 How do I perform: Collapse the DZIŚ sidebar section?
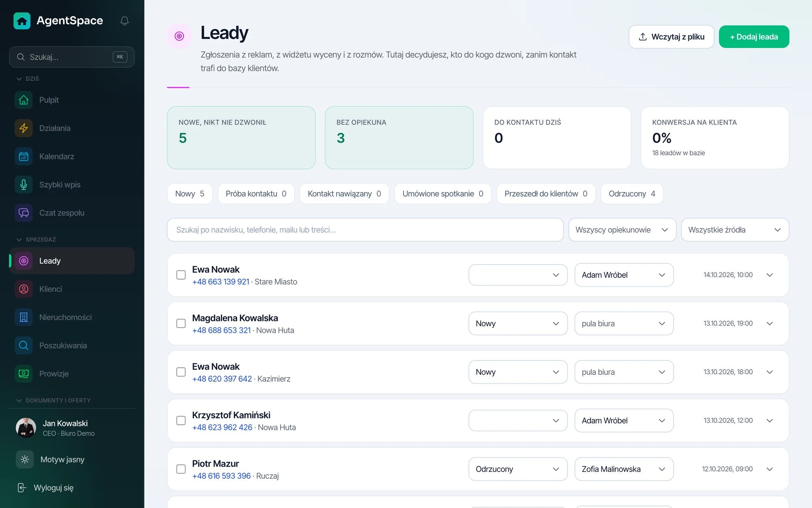point(28,79)
